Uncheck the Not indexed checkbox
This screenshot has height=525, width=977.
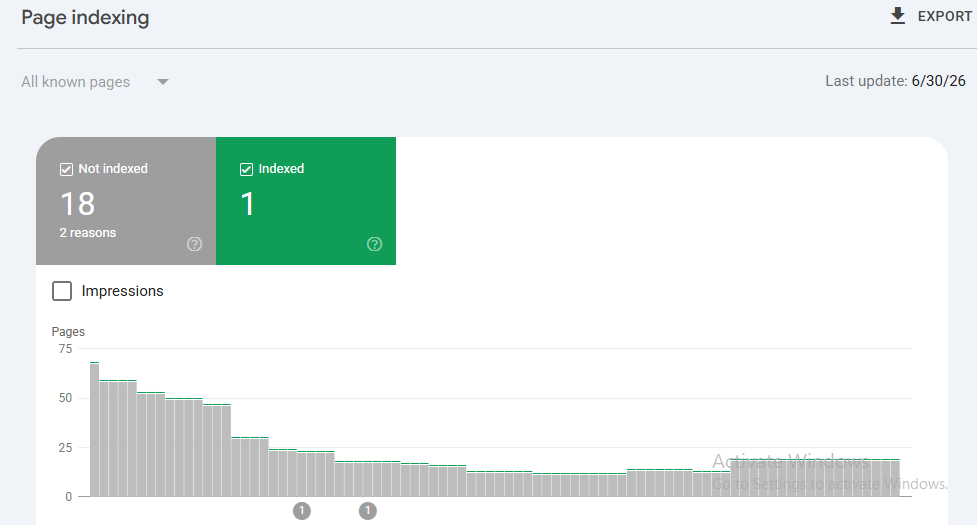click(x=66, y=169)
